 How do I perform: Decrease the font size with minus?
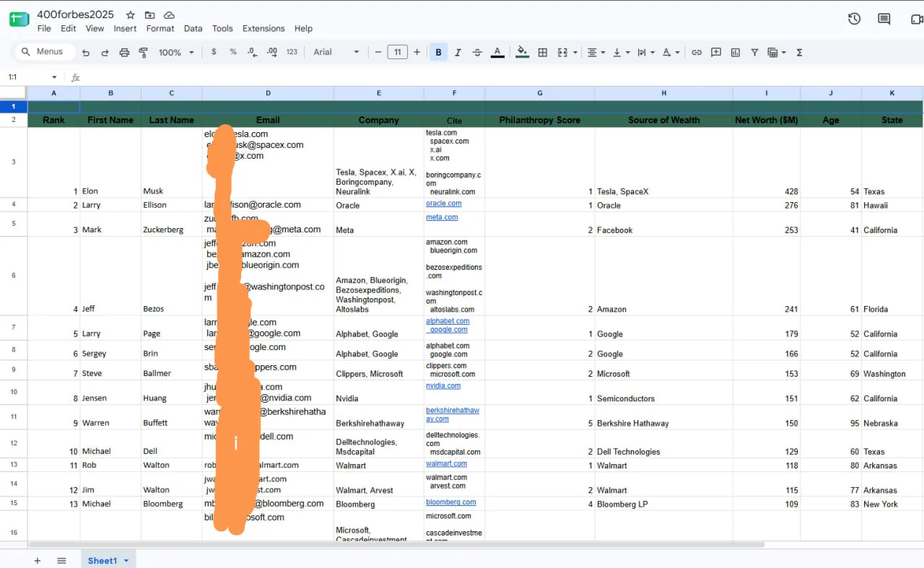point(378,52)
